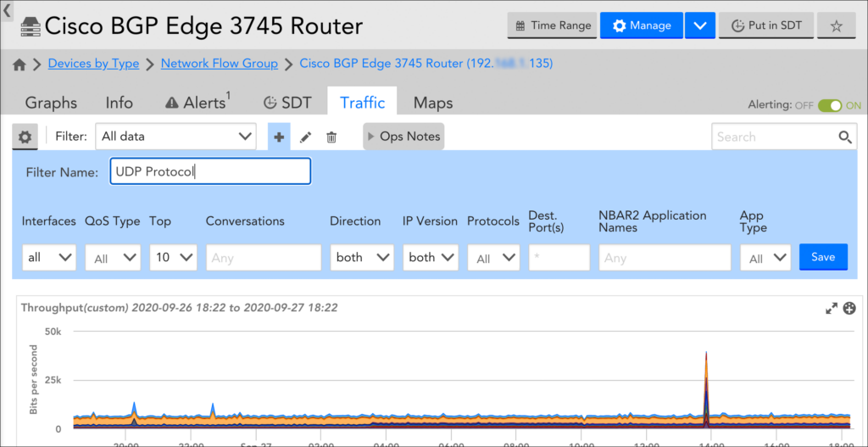
Task: Open the QoS Type dropdown
Action: coord(113,258)
